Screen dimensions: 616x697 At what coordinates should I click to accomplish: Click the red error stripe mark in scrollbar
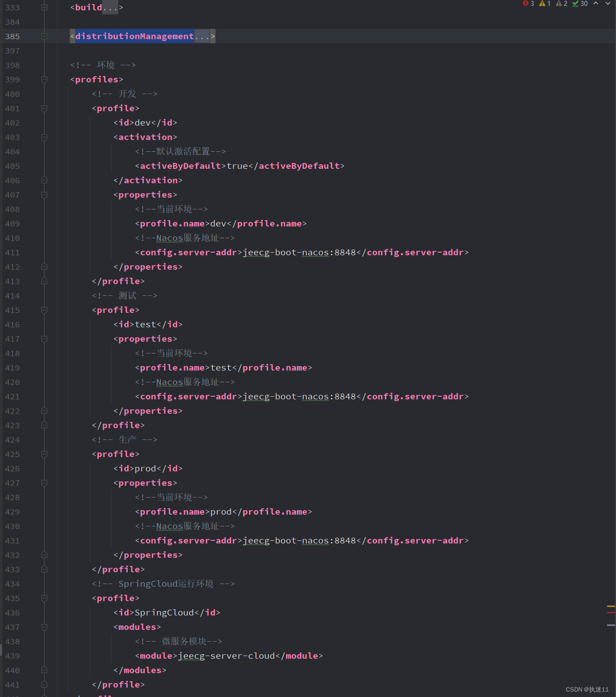click(x=611, y=612)
